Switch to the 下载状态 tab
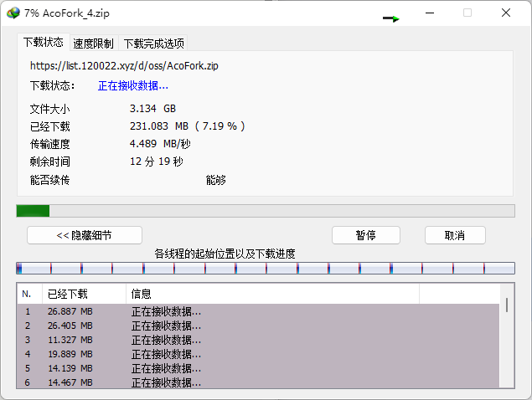Screen dimensions: 532x400 [43, 42]
